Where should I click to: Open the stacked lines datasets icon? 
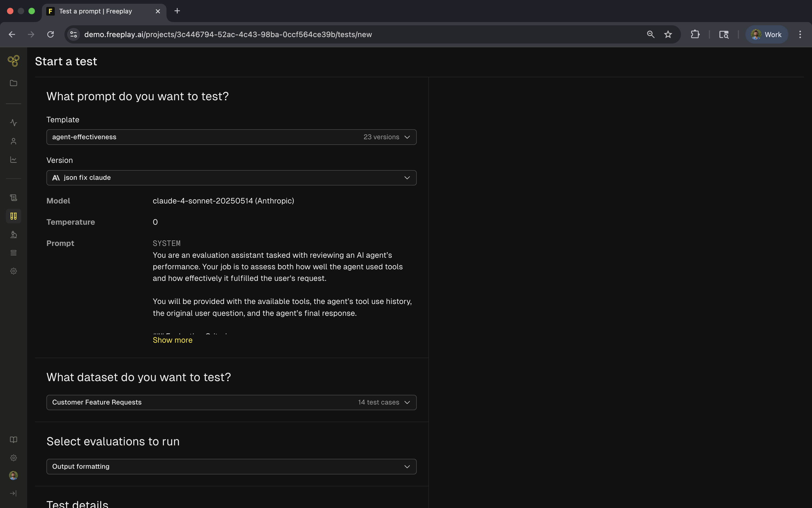pyautogui.click(x=13, y=253)
